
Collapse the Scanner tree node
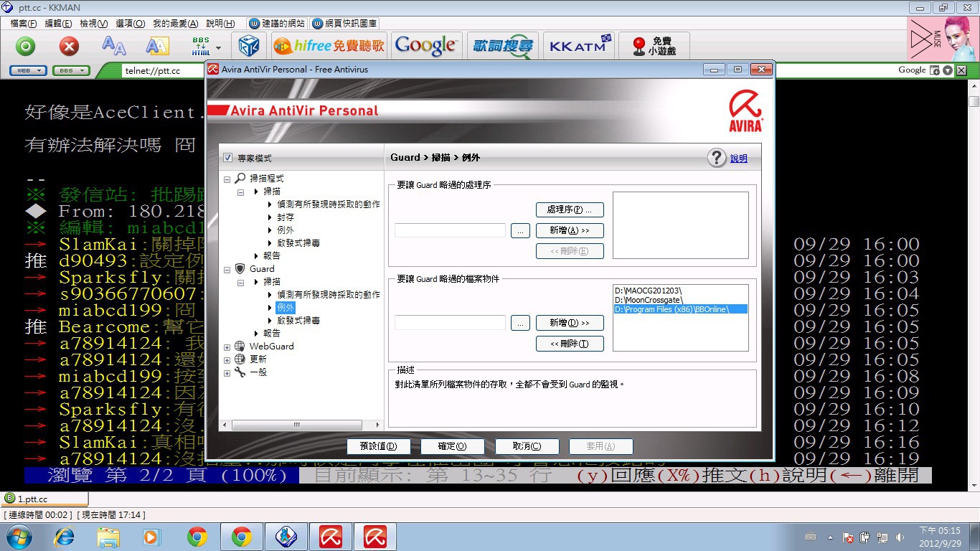click(227, 179)
